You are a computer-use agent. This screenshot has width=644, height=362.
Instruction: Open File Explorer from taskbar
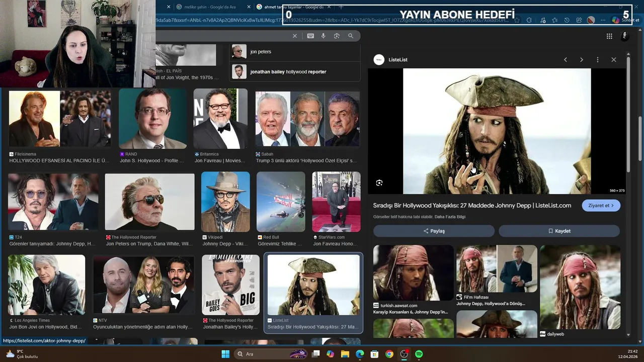pyautogui.click(x=345, y=354)
